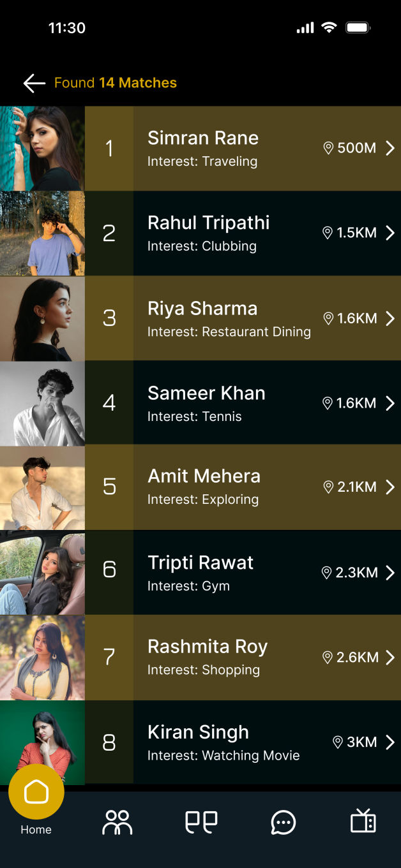
Task: Tap Found 14 Matches header text
Action: 116,83
